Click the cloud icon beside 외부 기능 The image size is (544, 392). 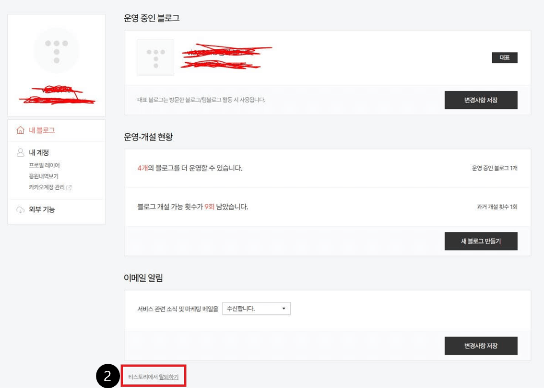(x=21, y=210)
